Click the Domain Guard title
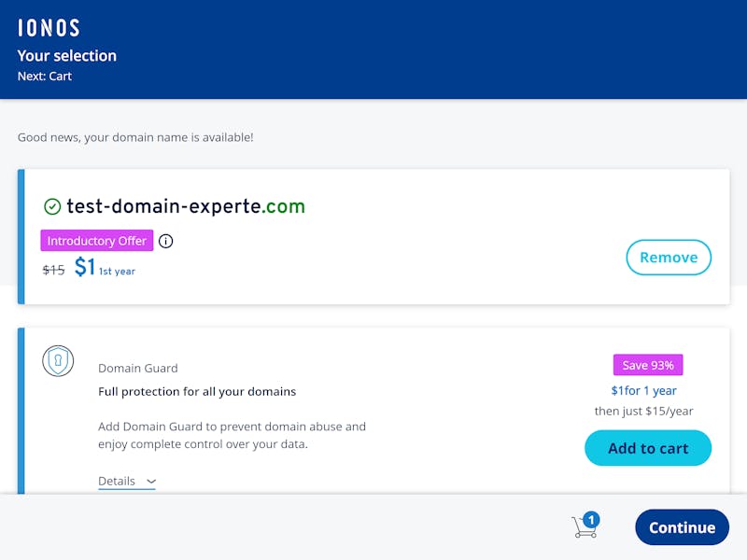The width and height of the screenshot is (747, 560). [x=137, y=368]
